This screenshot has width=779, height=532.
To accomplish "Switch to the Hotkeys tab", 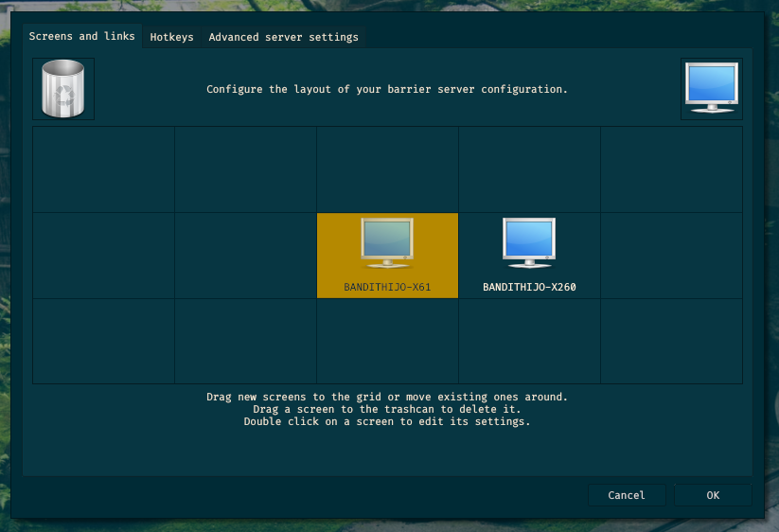I will pos(171,37).
